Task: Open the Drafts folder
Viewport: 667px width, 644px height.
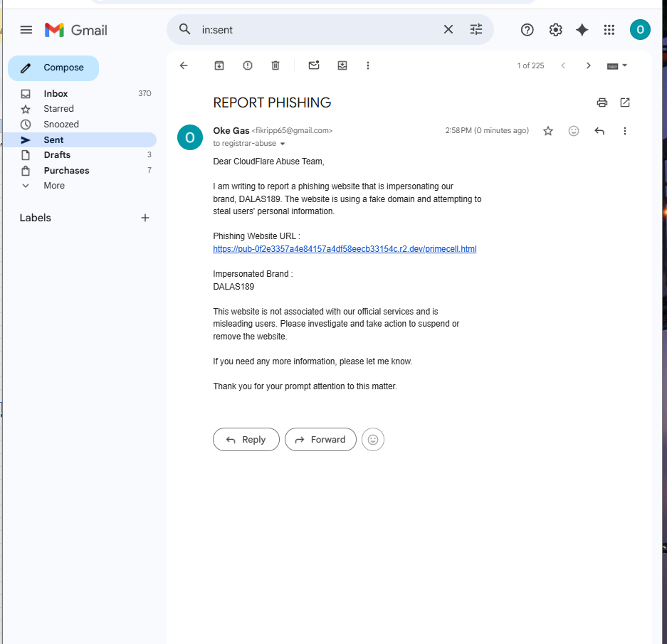Action: (80, 155)
